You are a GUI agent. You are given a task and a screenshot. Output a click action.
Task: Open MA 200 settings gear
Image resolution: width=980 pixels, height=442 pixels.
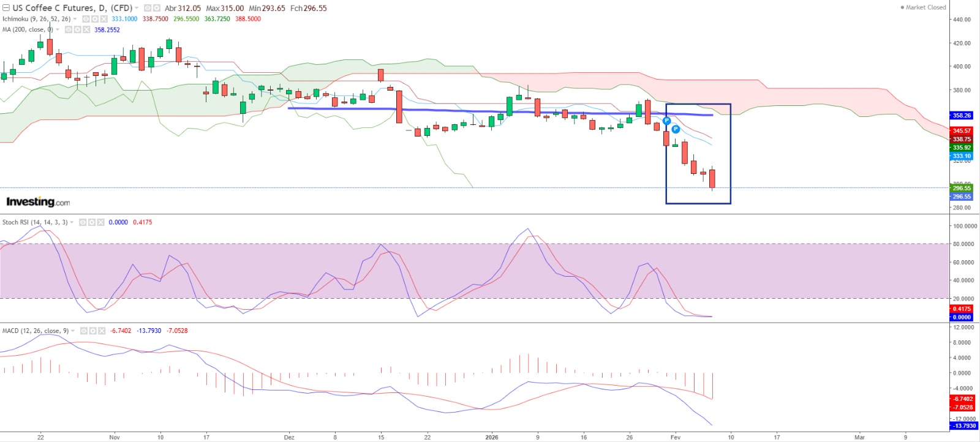(78, 29)
